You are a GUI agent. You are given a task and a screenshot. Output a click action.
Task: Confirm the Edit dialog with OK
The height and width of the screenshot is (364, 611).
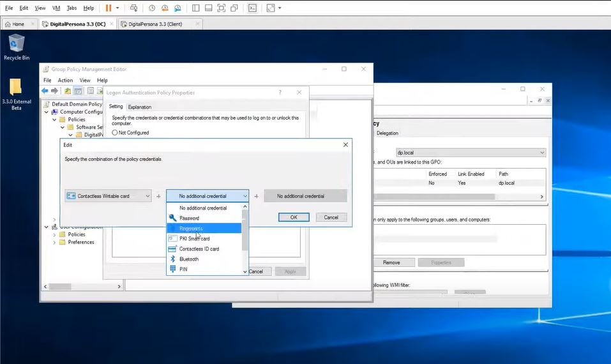pos(294,218)
